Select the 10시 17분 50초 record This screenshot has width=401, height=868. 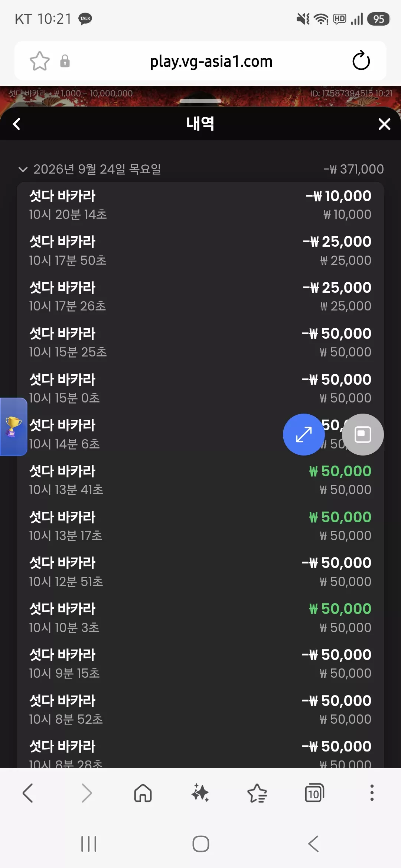tap(200, 251)
